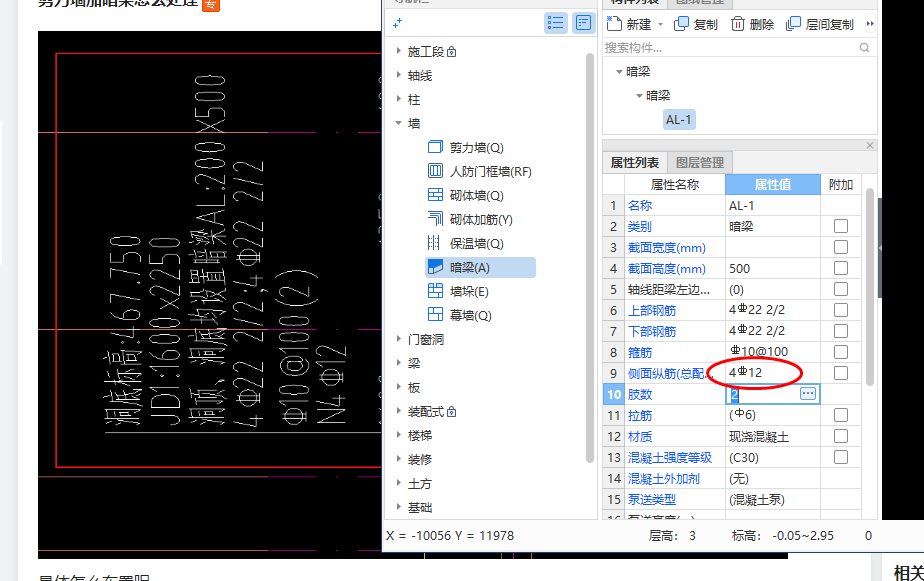Collapse the 墙 tree node
The width and height of the screenshot is (924, 581).
pyautogui.click(x=399, y=123)
